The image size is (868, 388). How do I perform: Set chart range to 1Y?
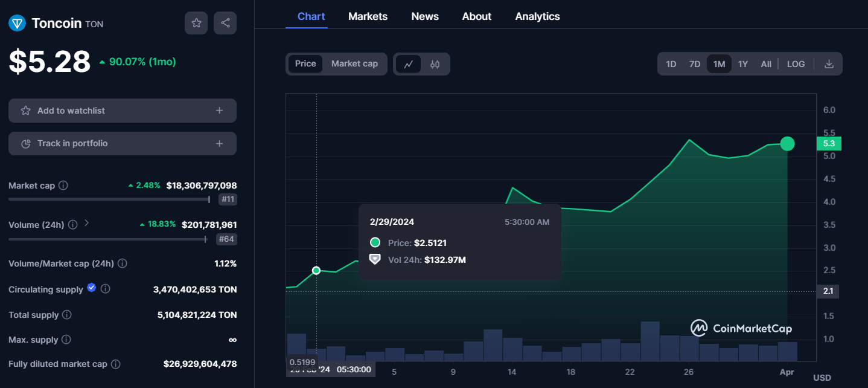pos(743,64)
